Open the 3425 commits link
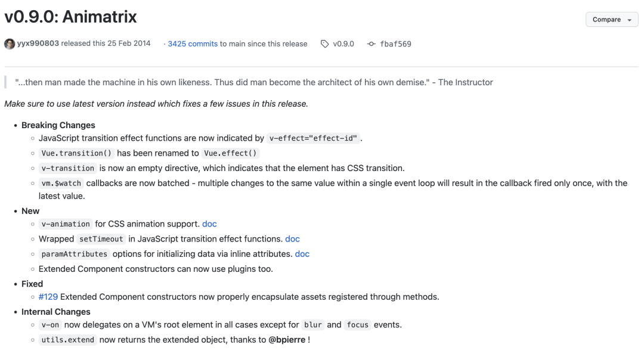This screenshot has height=363, width=644. click(x=193, y=44)
